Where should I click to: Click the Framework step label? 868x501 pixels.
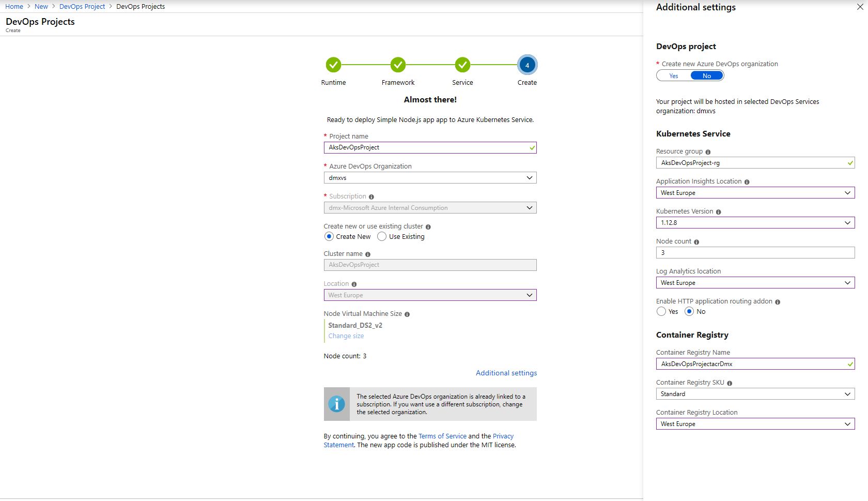pyautogui.click(x=398, y=83)
